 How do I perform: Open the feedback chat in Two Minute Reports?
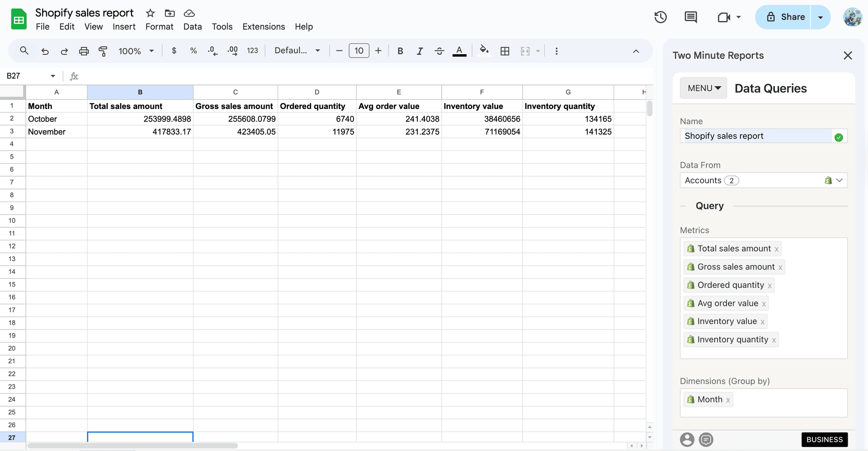click(x=706, y=439)
